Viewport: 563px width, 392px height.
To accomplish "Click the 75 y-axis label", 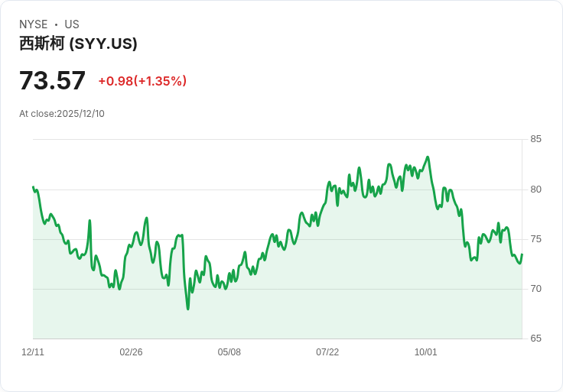I will (535, 239).
